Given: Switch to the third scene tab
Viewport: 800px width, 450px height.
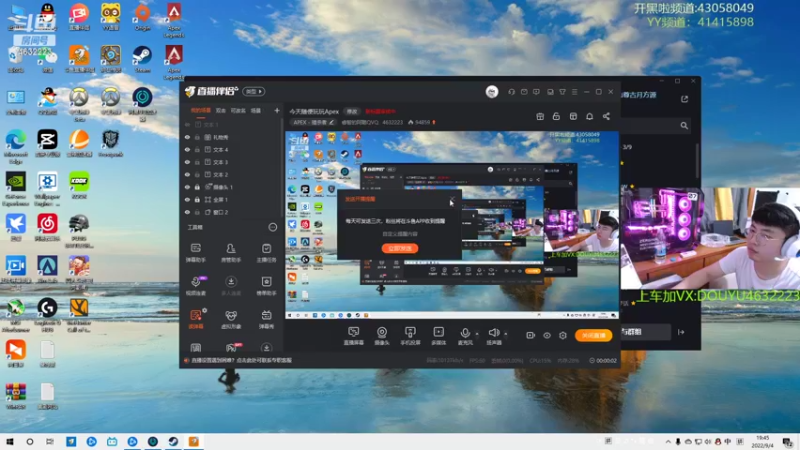Looking at the screenshot, I should (x=238, y=111).
